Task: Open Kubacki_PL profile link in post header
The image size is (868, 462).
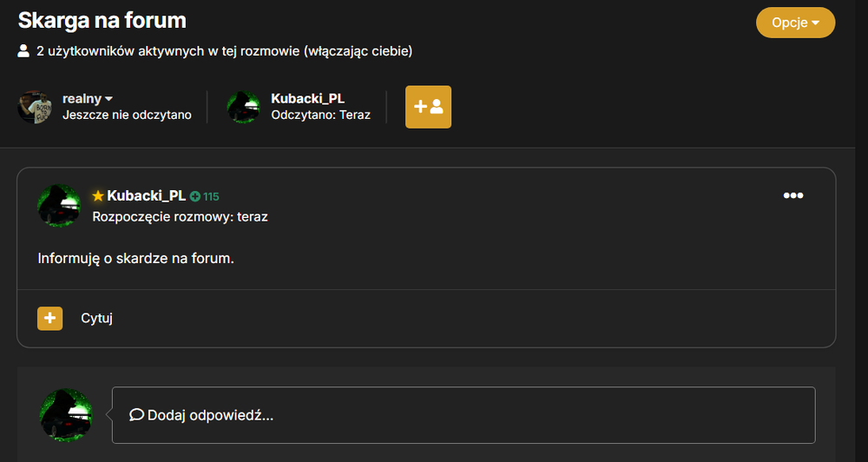Action: (146, 195)
